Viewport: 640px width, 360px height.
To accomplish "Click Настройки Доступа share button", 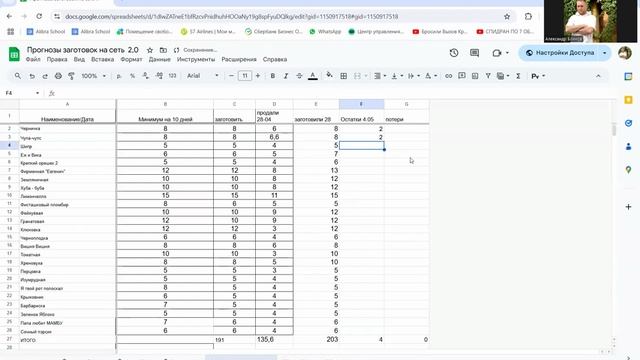I will click(560, 53).
